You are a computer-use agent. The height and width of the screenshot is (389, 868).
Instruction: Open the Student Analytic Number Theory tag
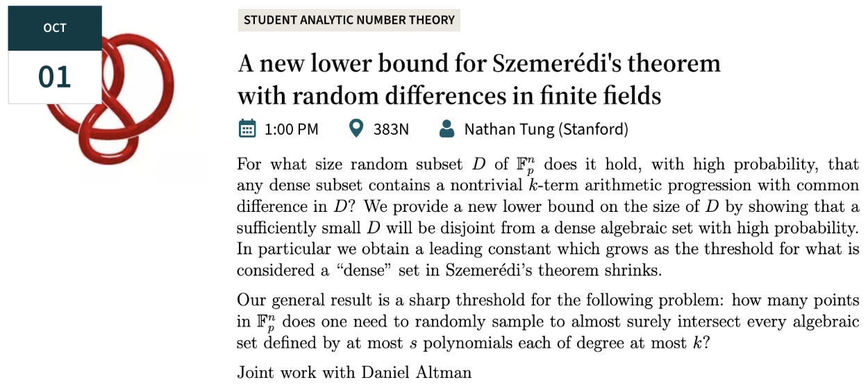pyautogui.click(x=349, y=20)
